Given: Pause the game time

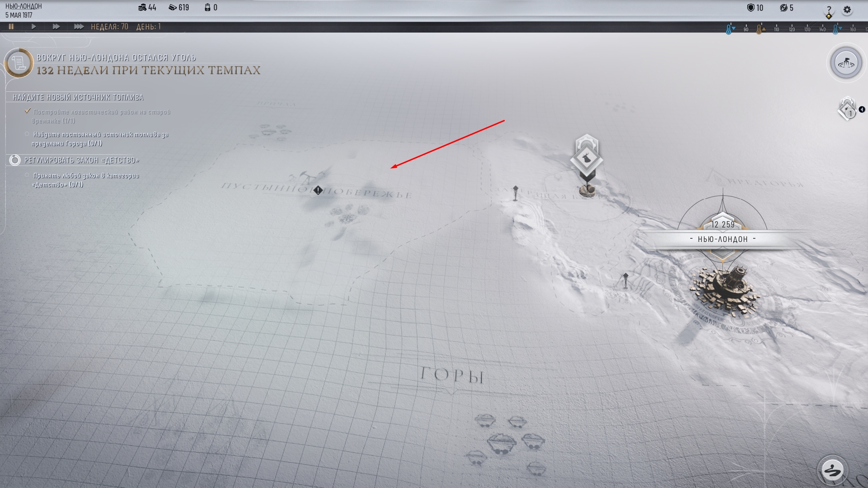Looking at the screenshot, I should 11,27.
